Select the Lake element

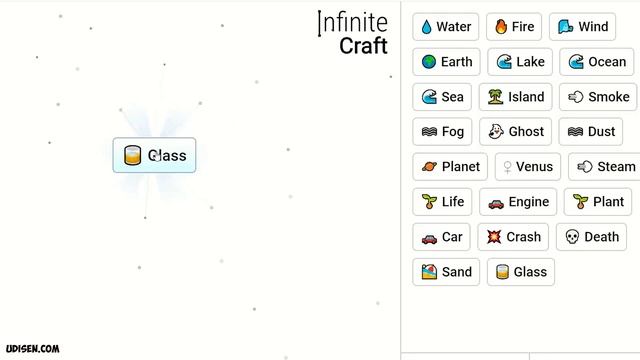pyautogui.click(x=520, y=62)
